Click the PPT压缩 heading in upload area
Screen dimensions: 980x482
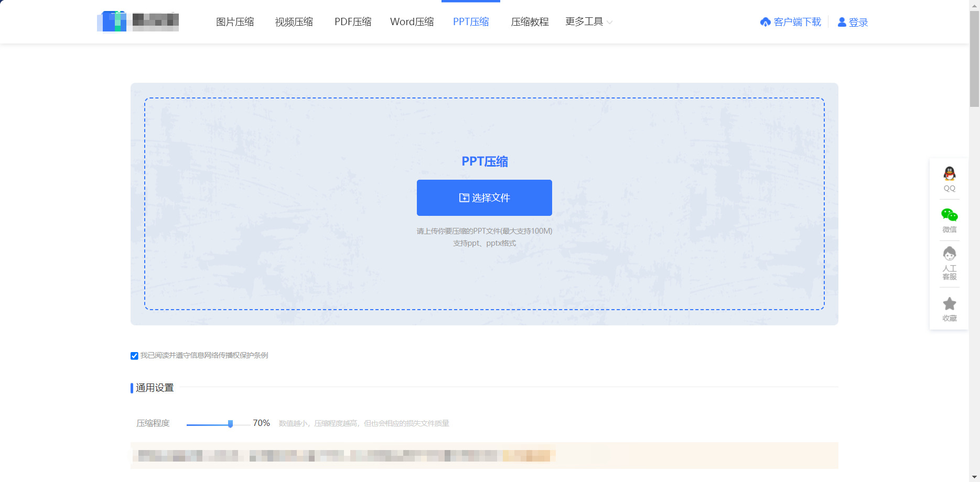coord(484,161)
